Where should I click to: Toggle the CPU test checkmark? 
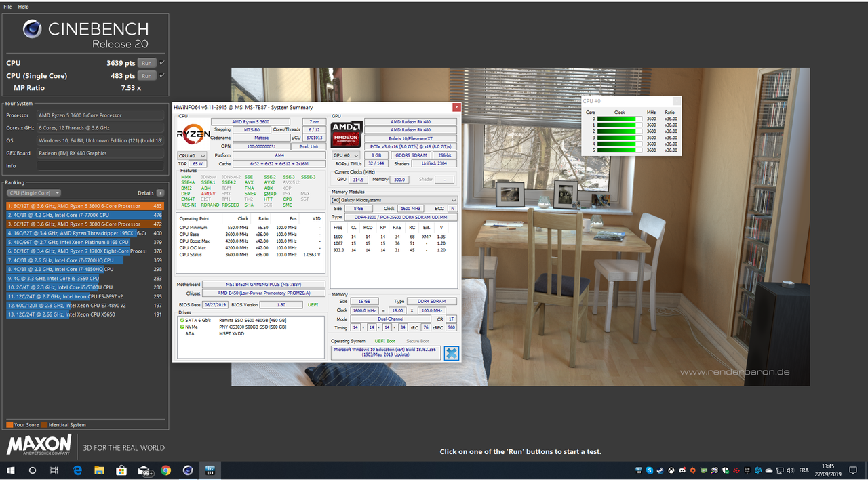coord(161,63)
